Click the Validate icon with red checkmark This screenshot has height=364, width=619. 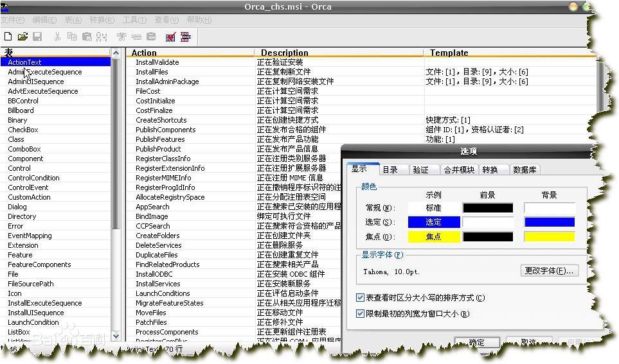(170, 37)
